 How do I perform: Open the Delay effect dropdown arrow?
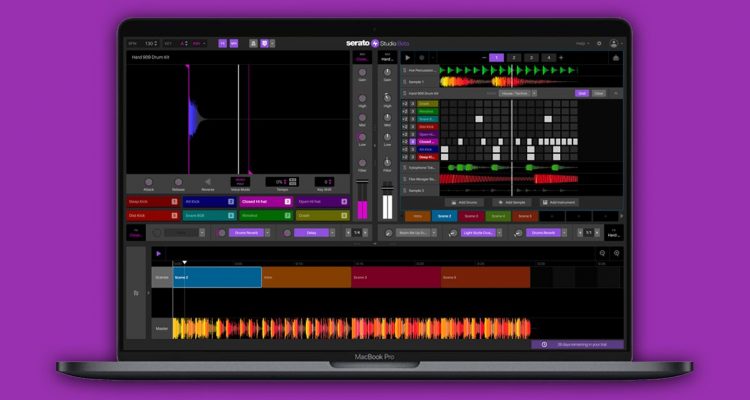coord(332,233)
